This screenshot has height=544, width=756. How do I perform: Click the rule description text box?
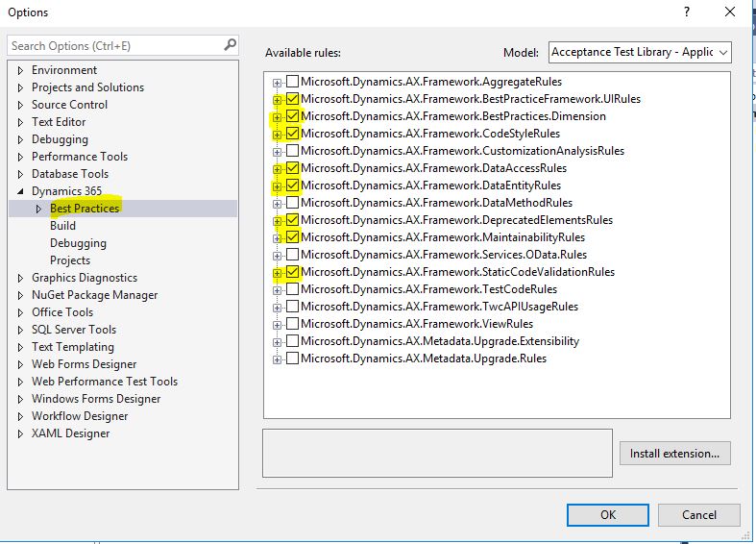tap(437, 454)
